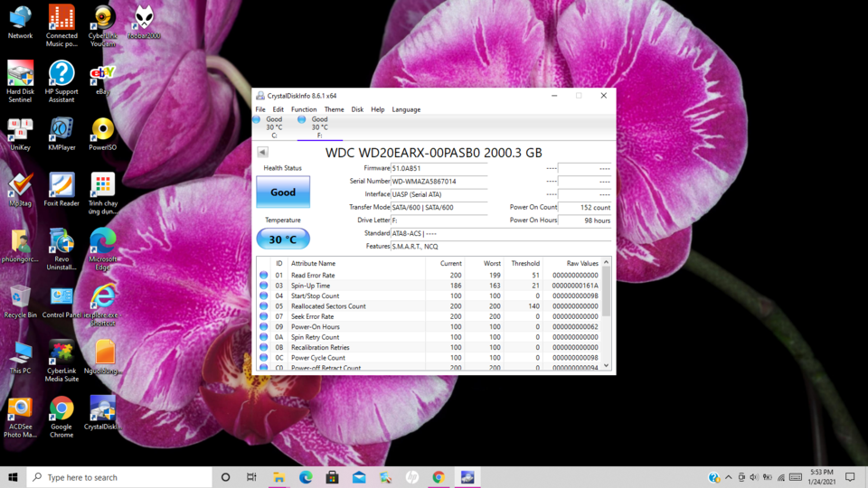The width and height of the screenshot is (868, 488).
Task: Open the Hard Disk Sentinel desktop icon
Action: pyautogui.click(x=21, y=81)
